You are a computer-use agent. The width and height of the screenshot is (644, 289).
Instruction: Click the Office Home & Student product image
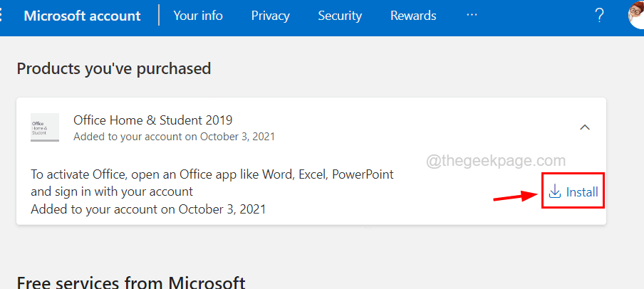coord(45,127)
